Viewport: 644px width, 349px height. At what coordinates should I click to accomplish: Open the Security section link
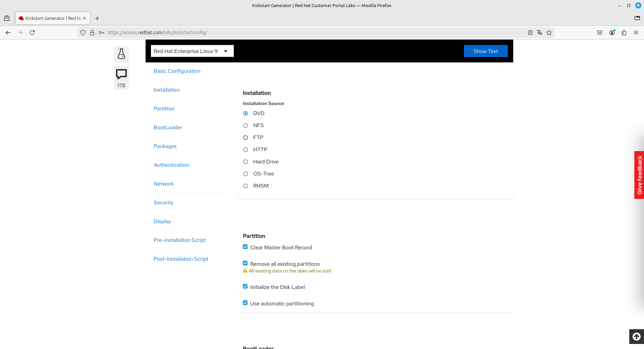tap(164, 203)
